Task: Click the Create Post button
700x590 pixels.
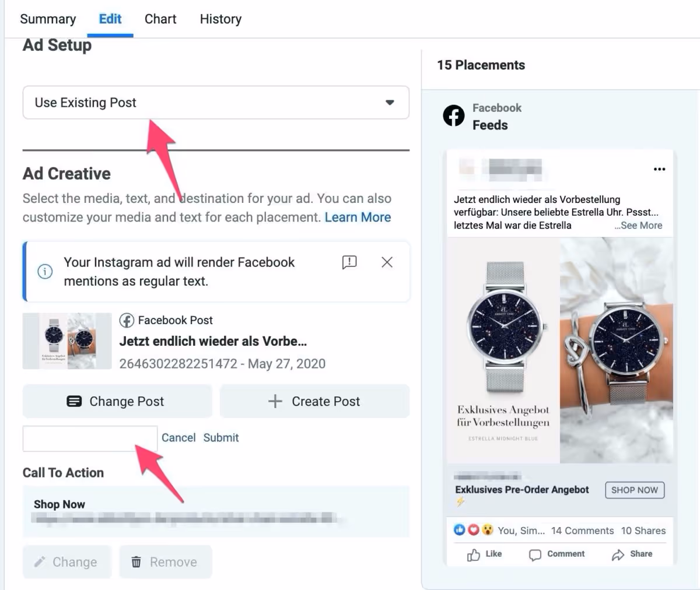Action: pyautogui.click(x=314, y=401)
